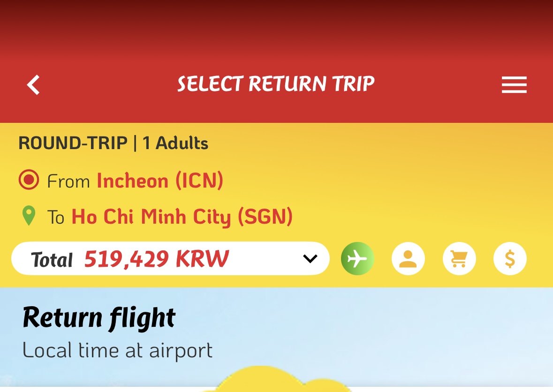Tap the 1 Adults passenger count
Image resolution: width=553 pixels, height=392 pixels.
(x=175, y=143)
